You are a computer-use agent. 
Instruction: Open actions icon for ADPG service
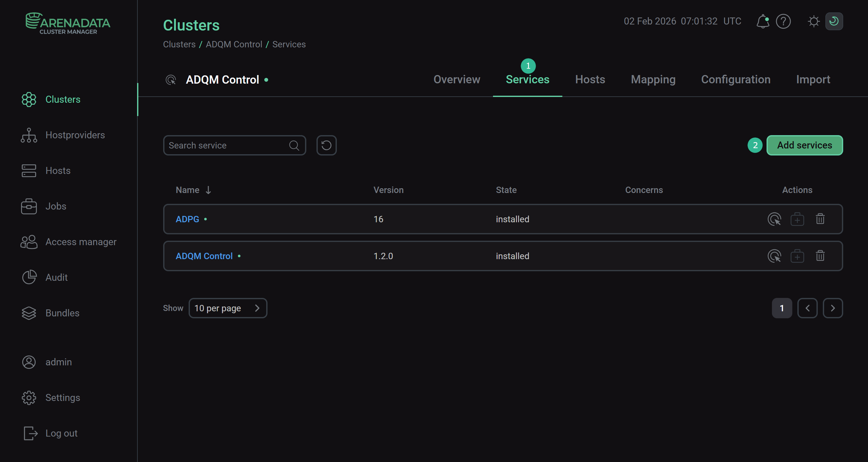pos(774,219)
